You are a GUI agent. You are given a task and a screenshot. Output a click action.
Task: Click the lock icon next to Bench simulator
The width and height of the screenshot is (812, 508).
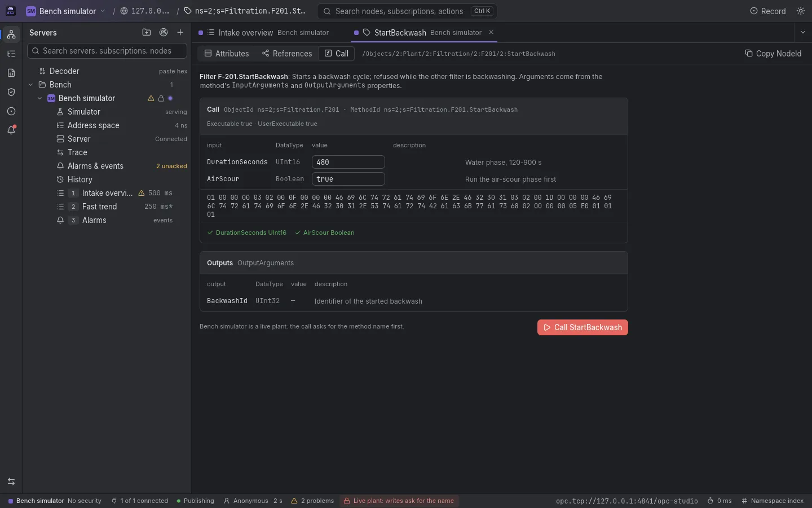[x=161, y=98]
